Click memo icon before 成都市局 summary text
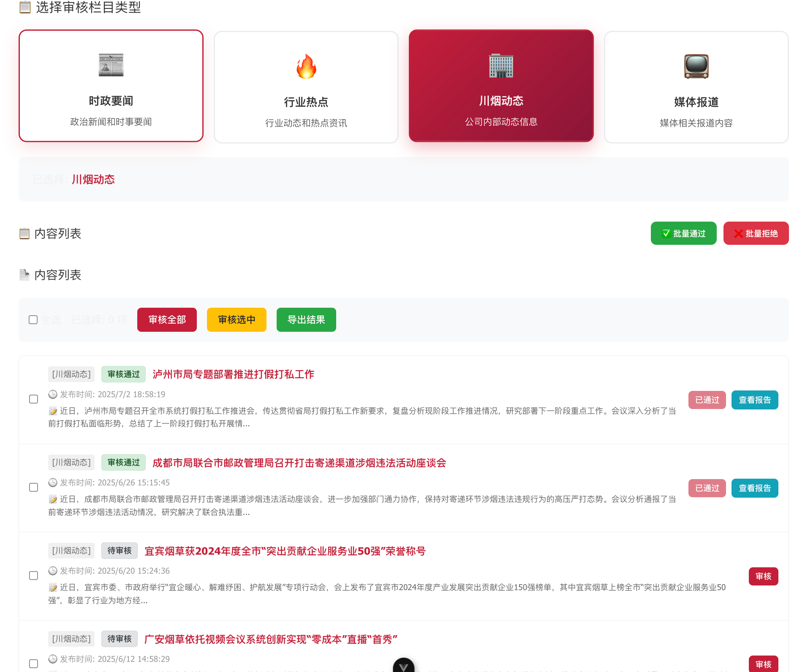The height and width of the screenshot is (672, 805). [53, 499]
